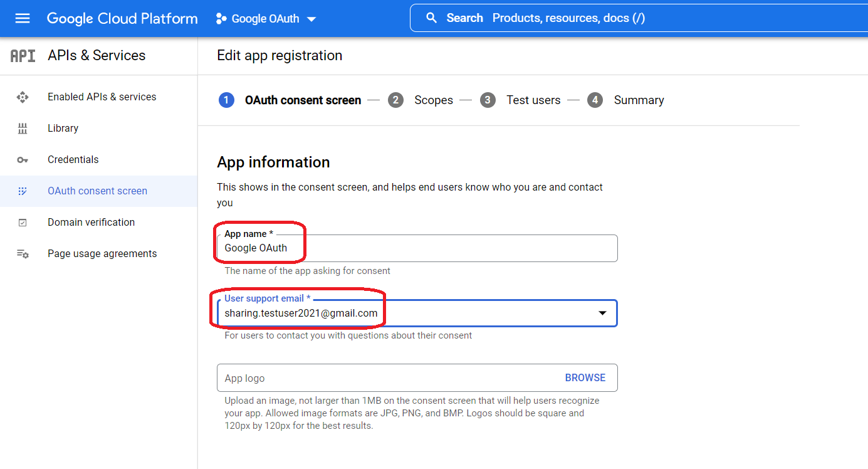Focus the products and resources search box
Viewport: 868px width, 469px height.
(627, 18)
